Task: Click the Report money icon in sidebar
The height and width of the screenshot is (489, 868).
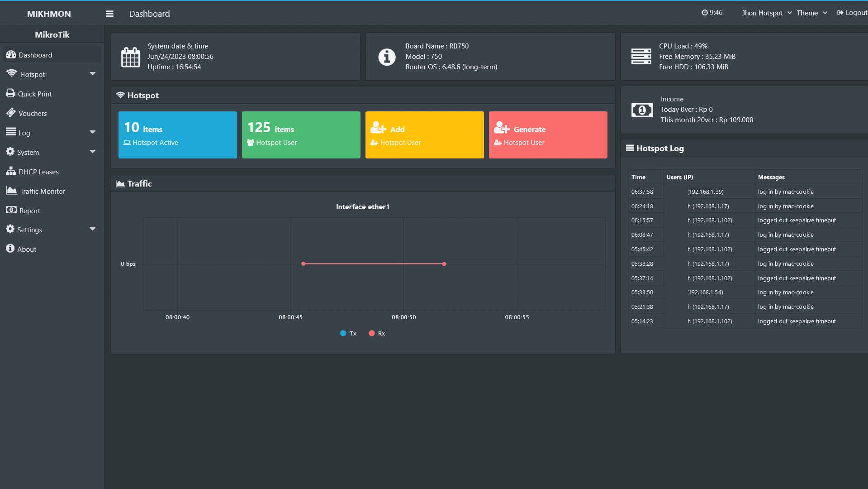Action: pos(11,210)
